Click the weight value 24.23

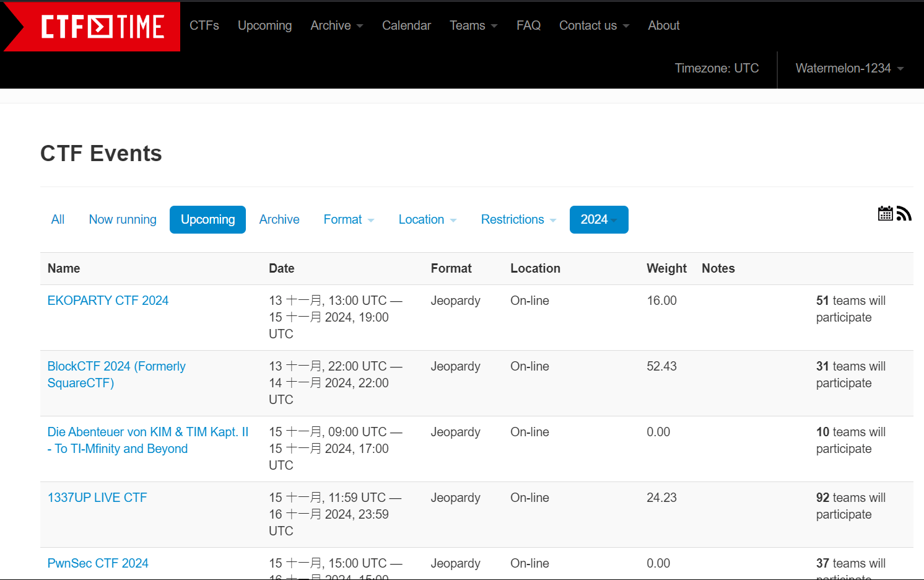(662, 498)
